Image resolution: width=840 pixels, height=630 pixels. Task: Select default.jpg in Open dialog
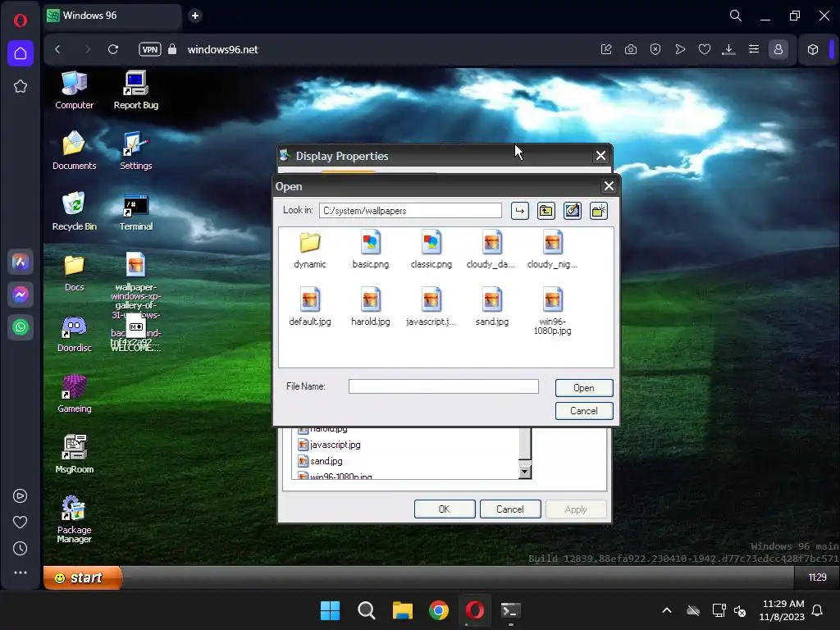tap(309, 307)
